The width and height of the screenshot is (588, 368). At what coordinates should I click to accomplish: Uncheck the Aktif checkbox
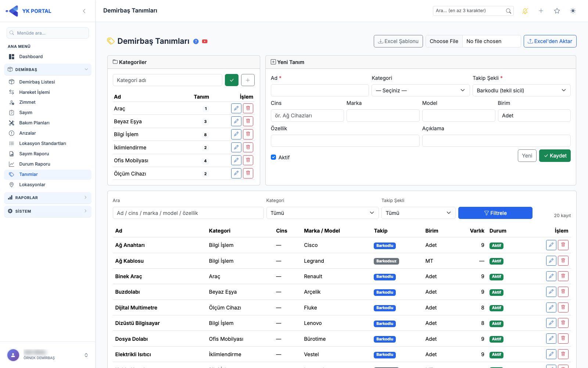click(x=273, y=157)
